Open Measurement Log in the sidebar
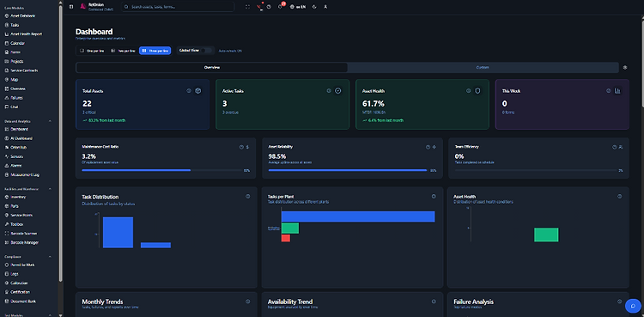This screenshot has width=644, height=317. [x=21, y=174]
